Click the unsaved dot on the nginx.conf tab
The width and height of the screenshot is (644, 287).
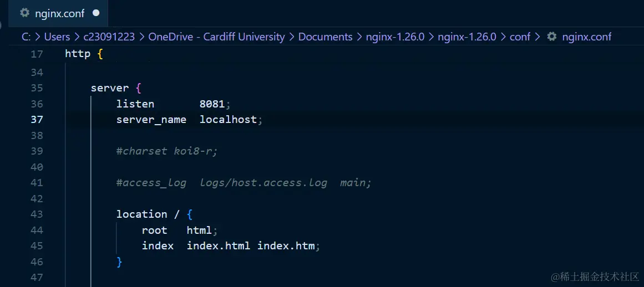[96, 13]
